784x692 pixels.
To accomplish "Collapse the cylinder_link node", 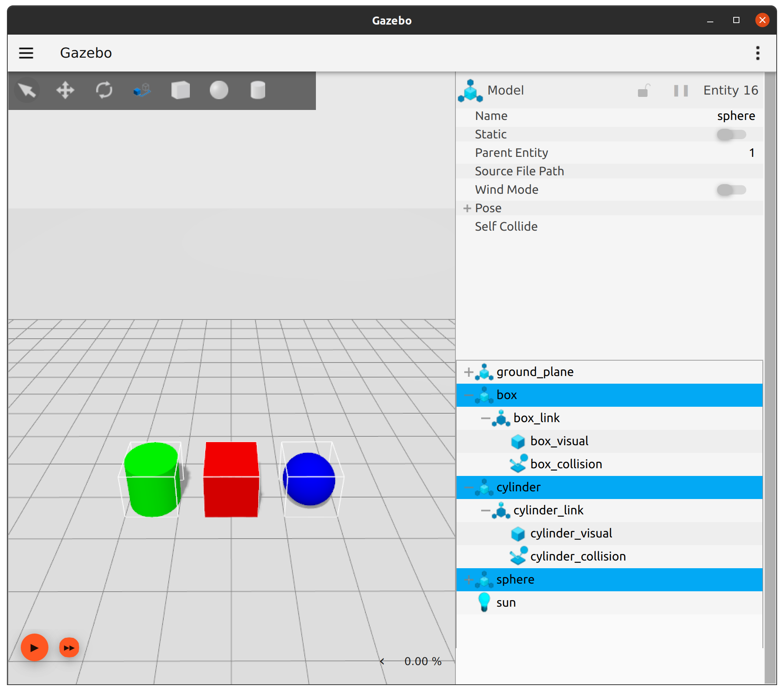I will tap(485, 511).
